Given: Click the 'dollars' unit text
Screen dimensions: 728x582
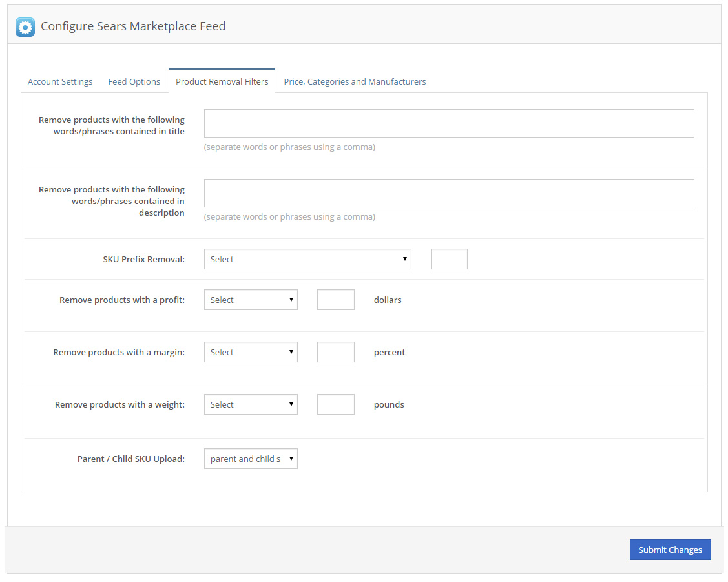Looking at the screenshot, I should tap(388, 300).
